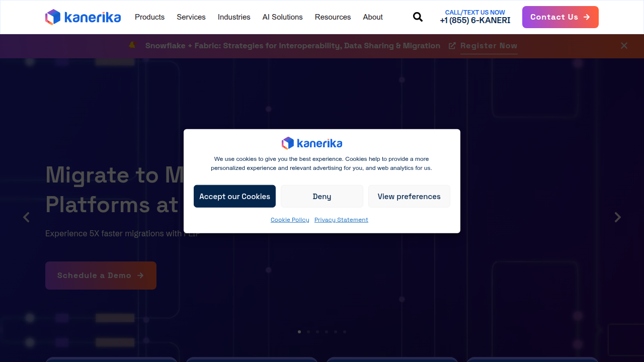
Task: Open the Resources menu
Action: [x=333, y=17]
